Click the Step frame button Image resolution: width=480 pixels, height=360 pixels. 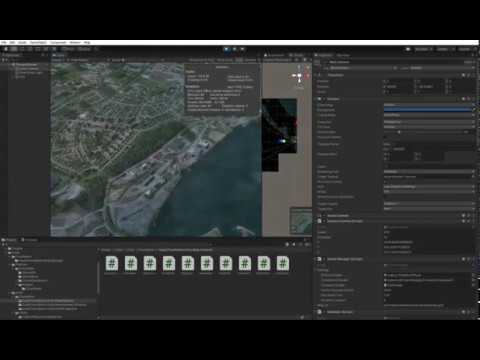point(243,49)
